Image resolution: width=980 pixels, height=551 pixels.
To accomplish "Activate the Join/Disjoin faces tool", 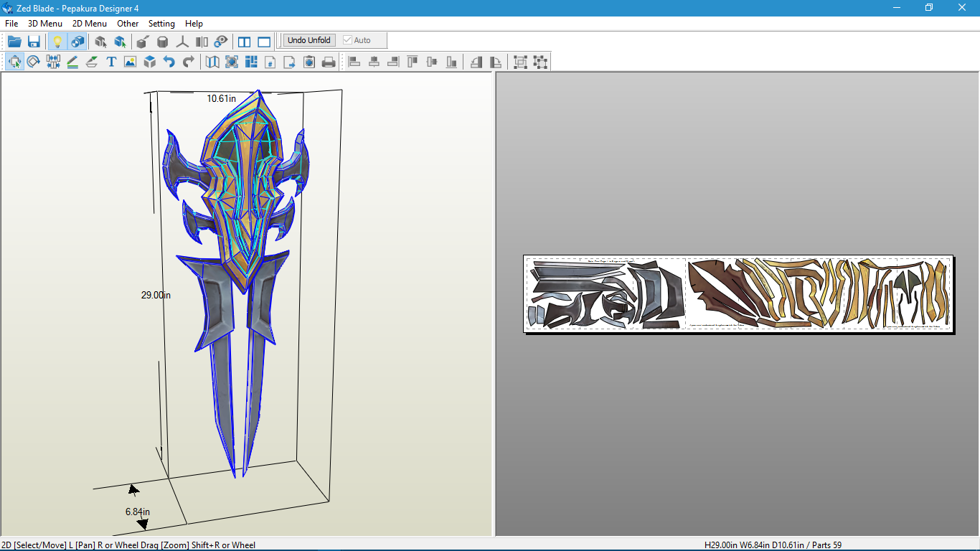I will coord(53,62).
